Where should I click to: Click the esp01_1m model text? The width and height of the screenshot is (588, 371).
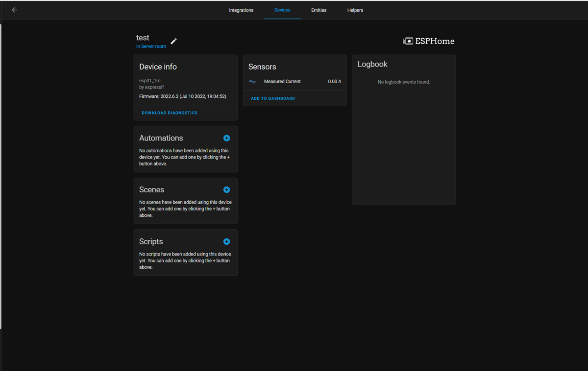click(150, 80)
